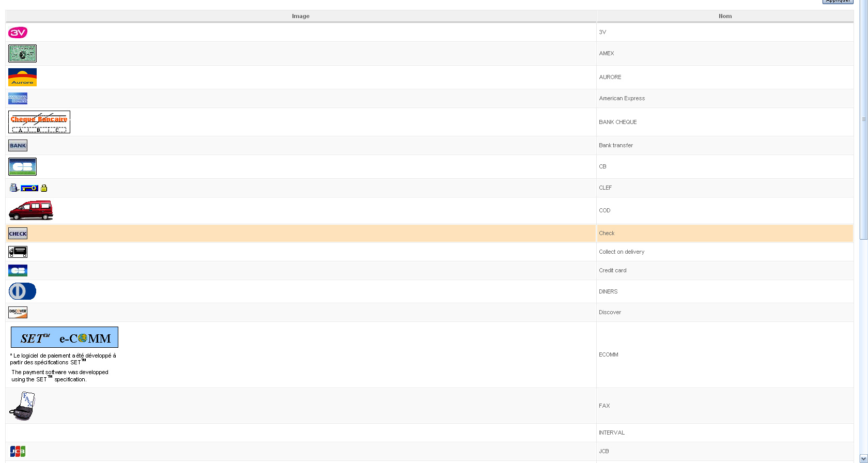Select the CLEF key and lock icons
Viewport: 868px width, 463px height.
tap(28, 188)
